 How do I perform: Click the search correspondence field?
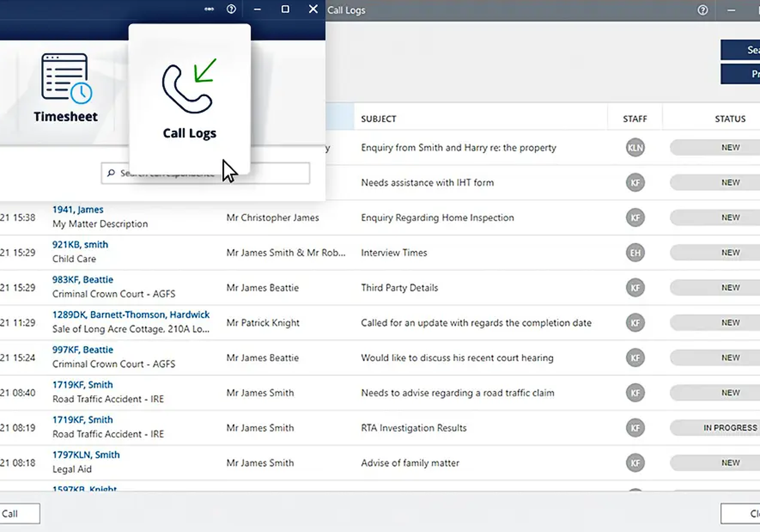click(x=206, y=173)
